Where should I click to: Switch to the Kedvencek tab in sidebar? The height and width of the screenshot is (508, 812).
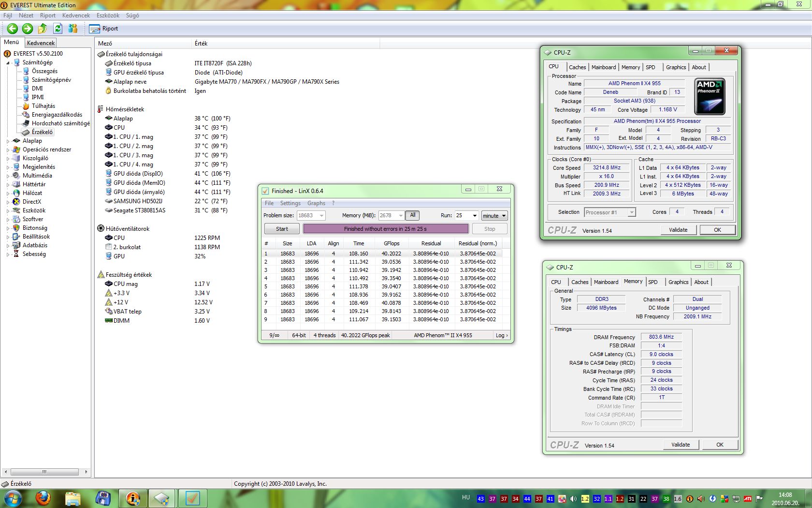coord(41,43)
